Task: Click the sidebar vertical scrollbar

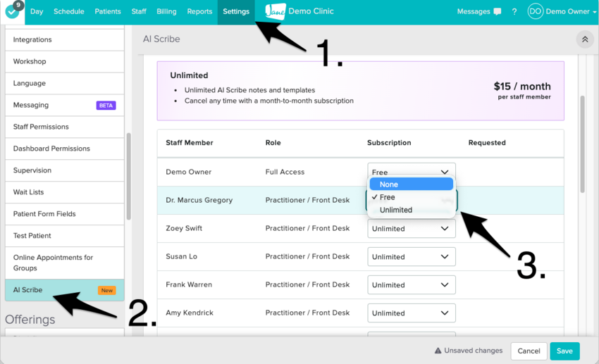Action: (128, 176)
